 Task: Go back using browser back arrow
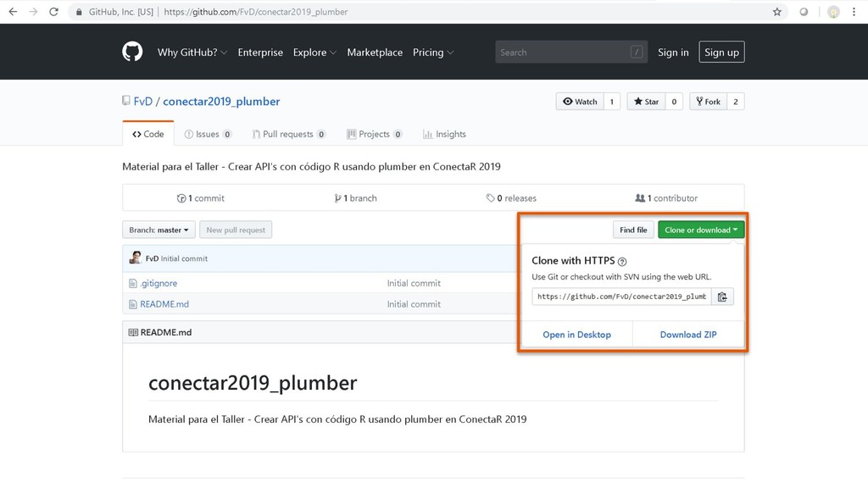pyautogui.click(x=13, y=12)
